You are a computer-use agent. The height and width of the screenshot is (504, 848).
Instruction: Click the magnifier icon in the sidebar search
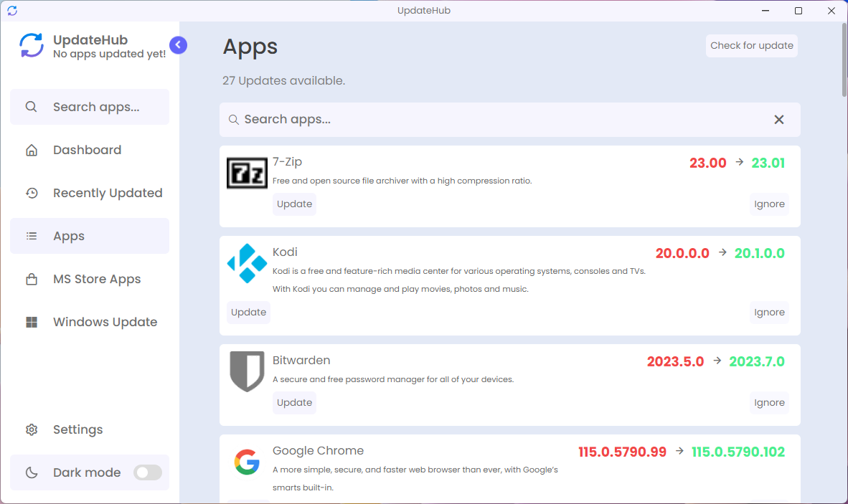[x=32, y=106]
